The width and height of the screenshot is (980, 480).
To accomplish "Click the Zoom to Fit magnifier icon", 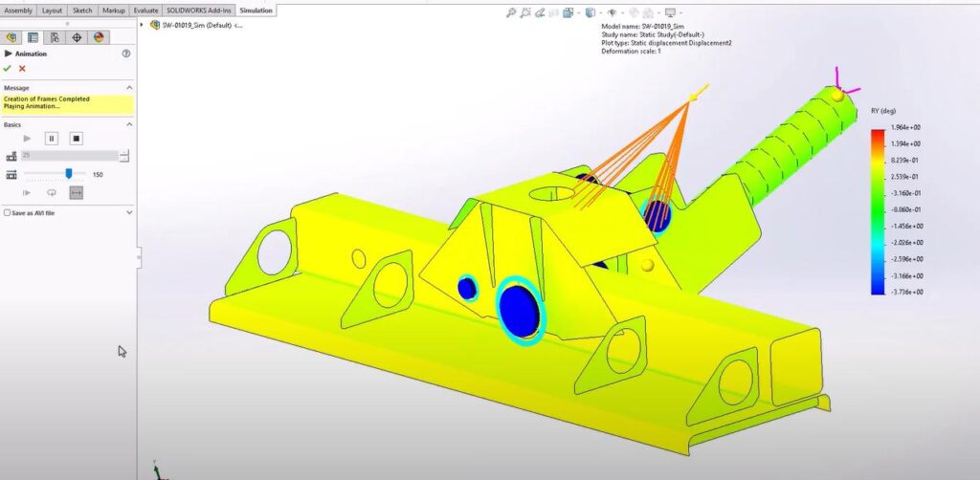I will (512, 12).
